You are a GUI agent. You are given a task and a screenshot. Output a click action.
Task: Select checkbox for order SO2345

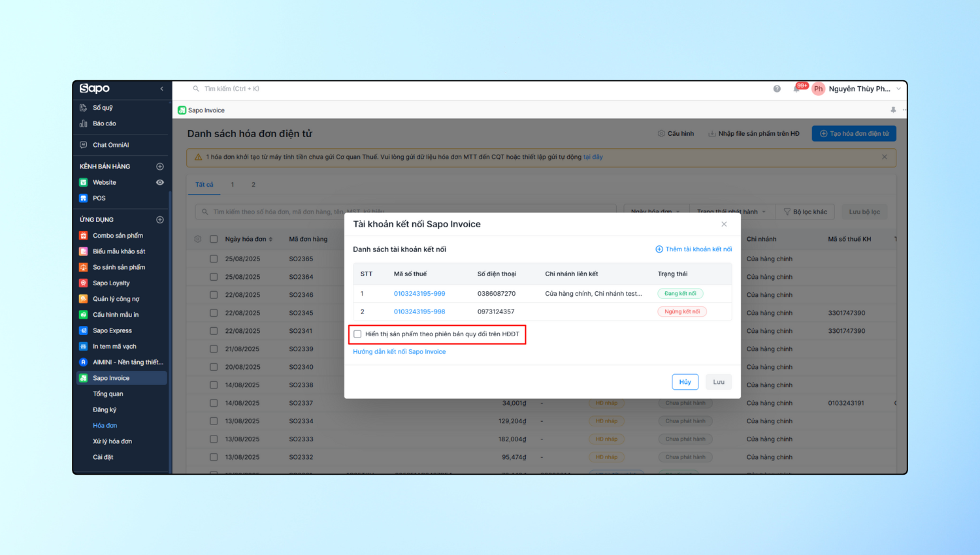214,313
